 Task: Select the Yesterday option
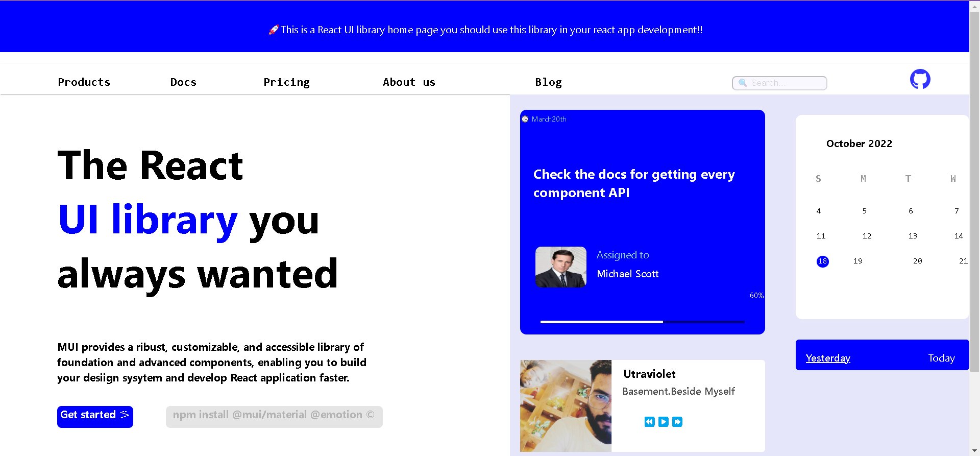[x=828, y=358]
